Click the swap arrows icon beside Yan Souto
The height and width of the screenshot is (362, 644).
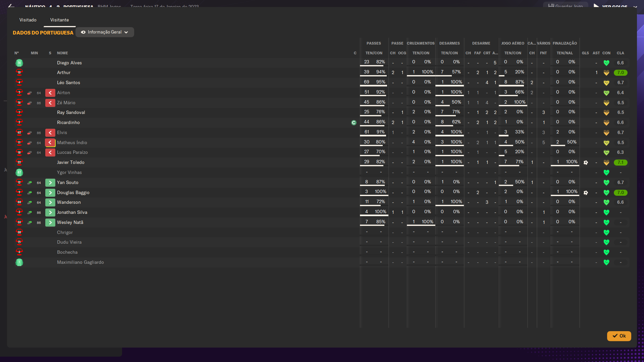click(x=30, y=183)
